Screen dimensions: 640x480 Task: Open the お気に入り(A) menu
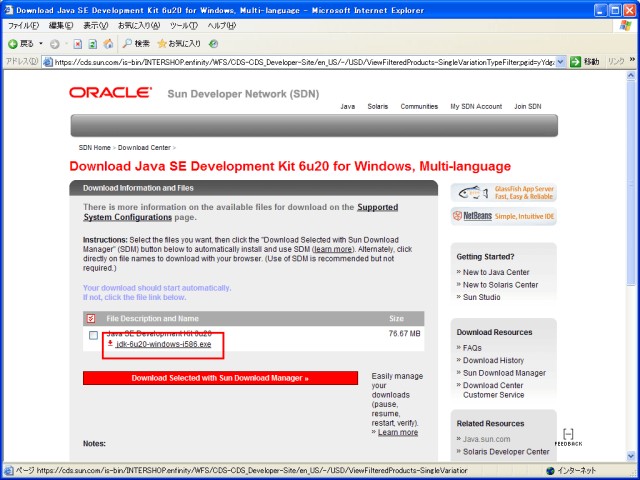pos(139,26)
